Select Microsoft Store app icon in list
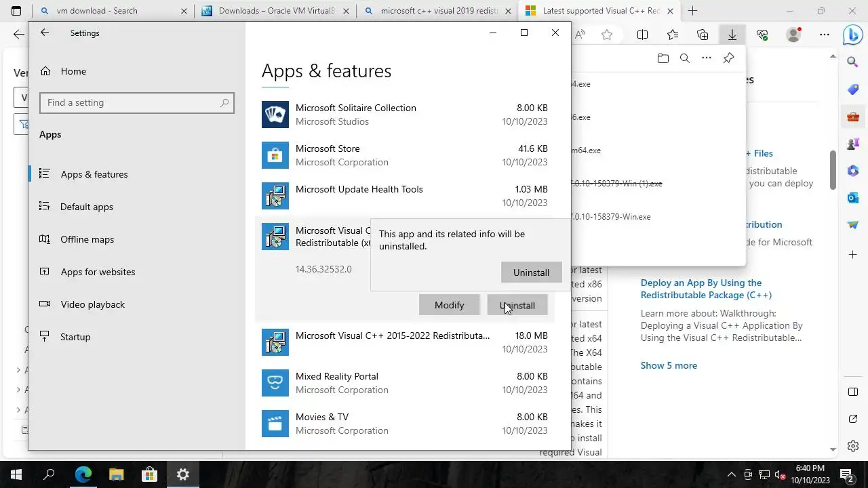The image size is (868, 488). 275,155
